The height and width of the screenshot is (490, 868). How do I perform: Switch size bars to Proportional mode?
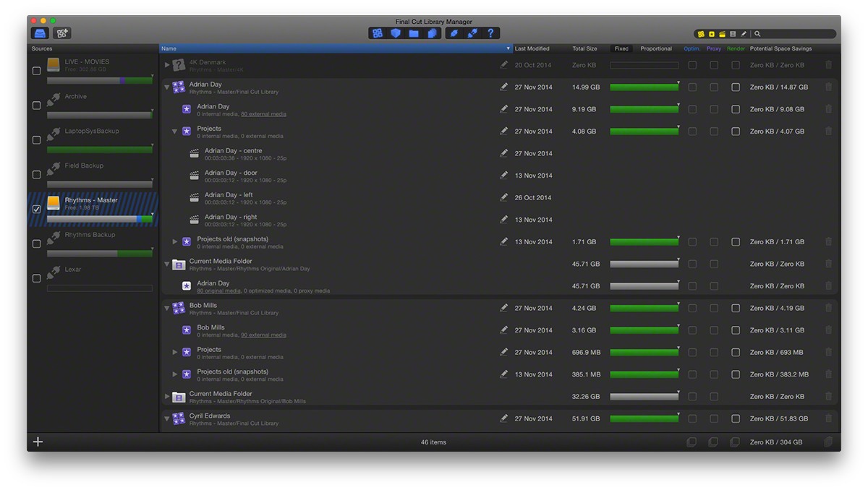click(x=656, y=48)
